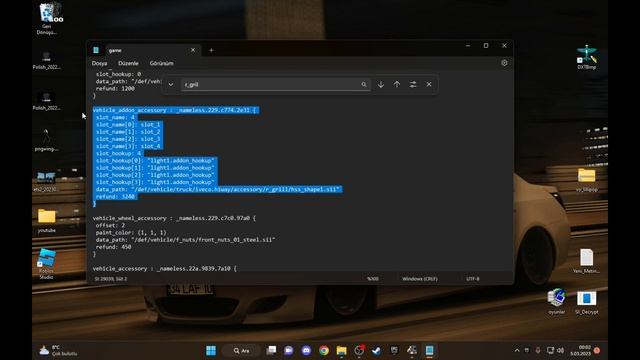This screenshot has width=640, height=360.
Task: Click the paint_color: (1, 1, 1) line
Action: click(131, 233)
